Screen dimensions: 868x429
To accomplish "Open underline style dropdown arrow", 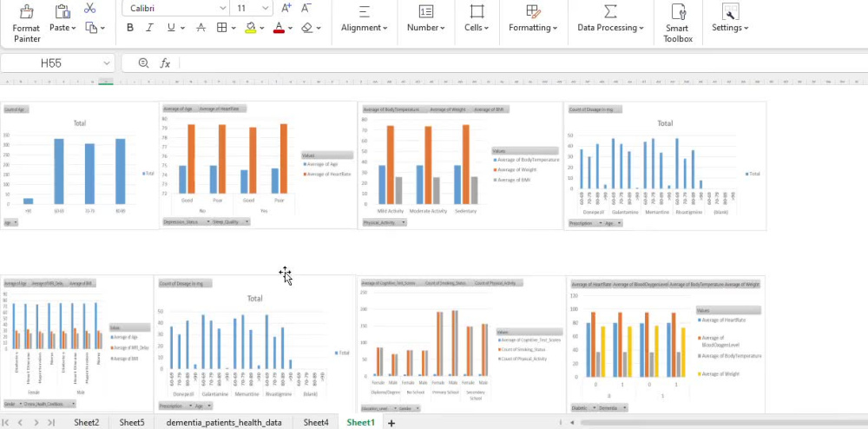I will [x=182, y=28].
